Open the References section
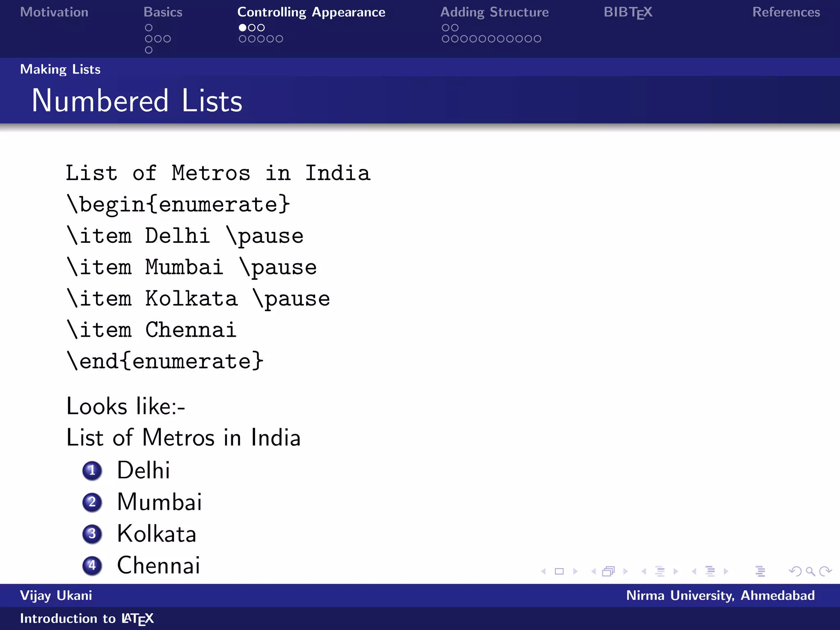The height and width of the screenshot is (630, 840). 786,12
